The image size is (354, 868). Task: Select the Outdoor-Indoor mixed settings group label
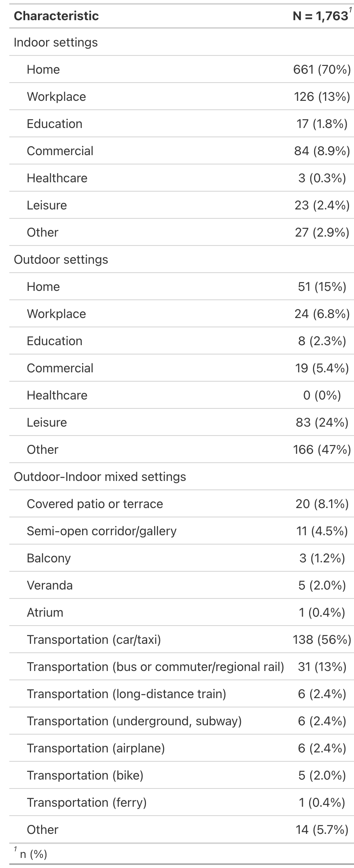(x=100, y=477)
